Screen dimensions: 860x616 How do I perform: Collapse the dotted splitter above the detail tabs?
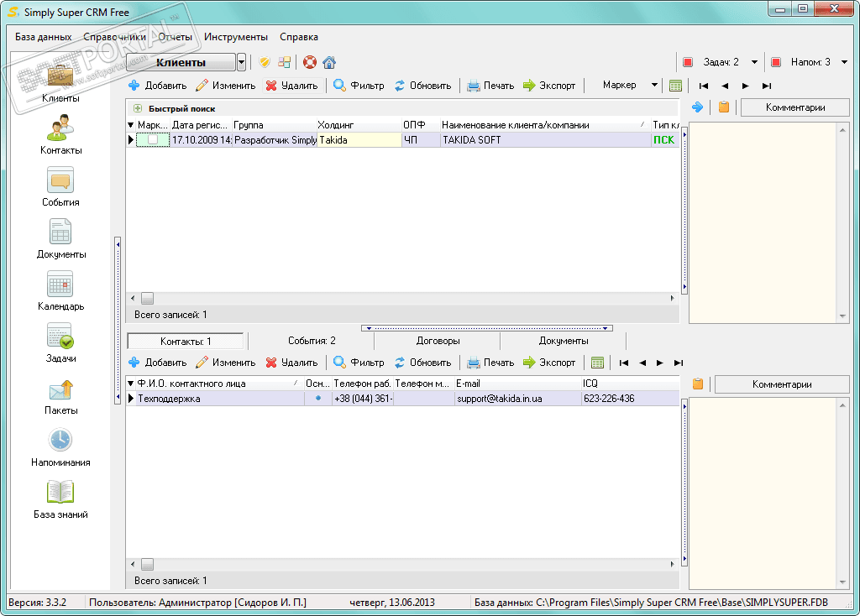[487, 328]
